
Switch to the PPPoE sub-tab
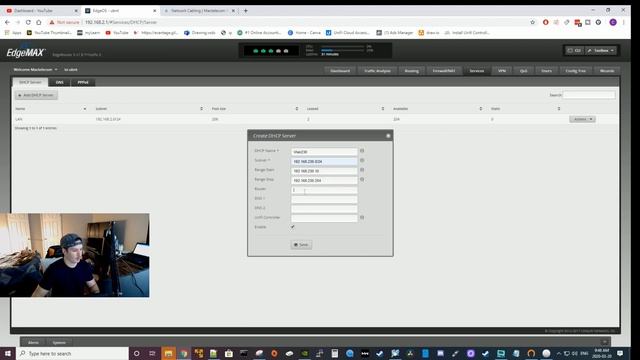coord(83,82)
